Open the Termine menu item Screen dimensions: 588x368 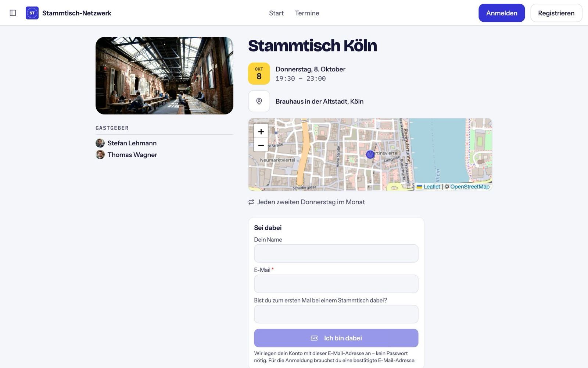[307, 13]
